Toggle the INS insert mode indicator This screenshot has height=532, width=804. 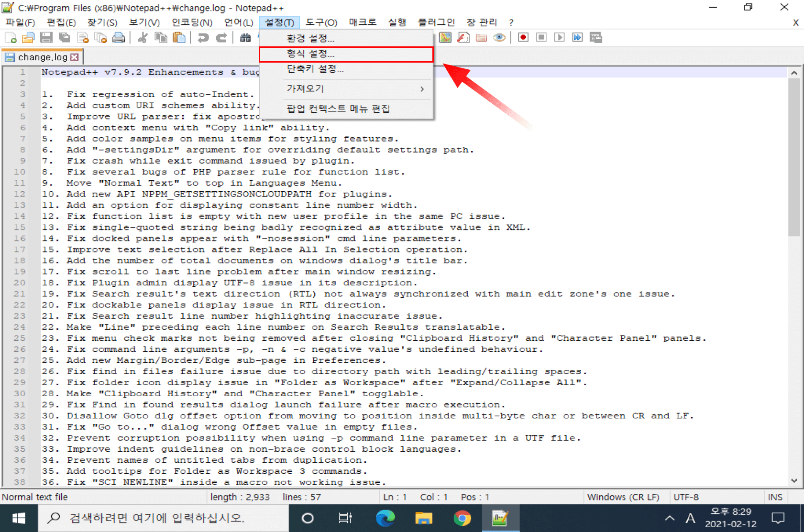coord(775,497)
